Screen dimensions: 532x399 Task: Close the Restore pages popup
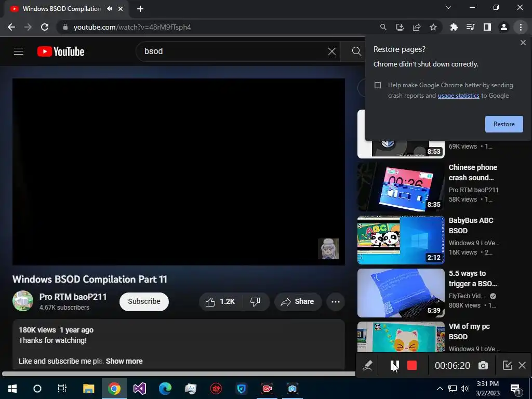click(523, 43)
